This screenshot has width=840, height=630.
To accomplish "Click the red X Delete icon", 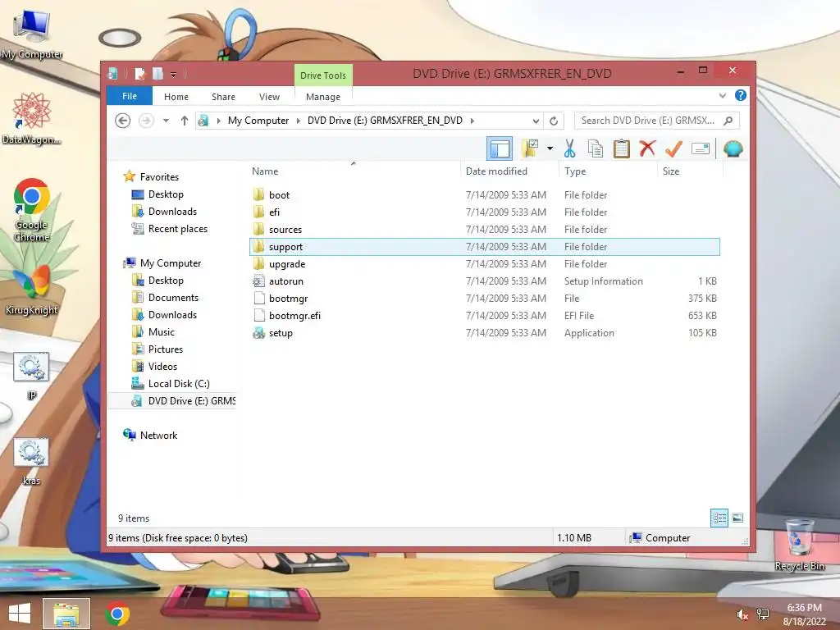I will click(647, 148).
